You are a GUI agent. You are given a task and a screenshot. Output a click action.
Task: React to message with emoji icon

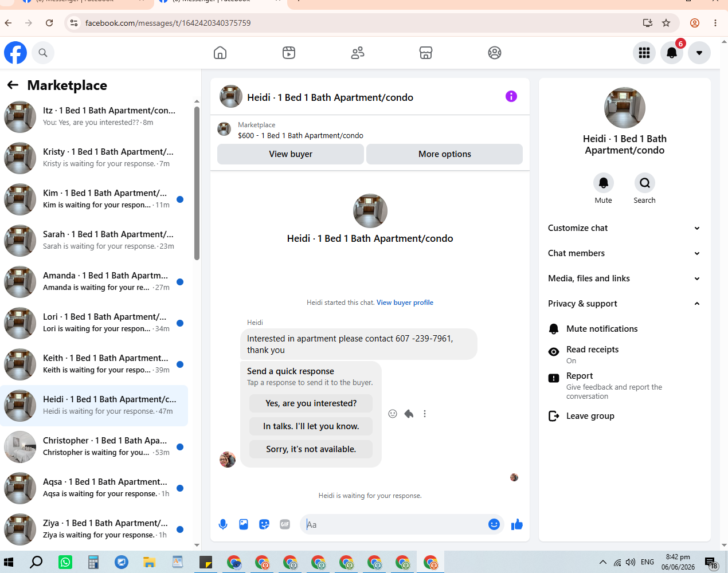(393, 414)
